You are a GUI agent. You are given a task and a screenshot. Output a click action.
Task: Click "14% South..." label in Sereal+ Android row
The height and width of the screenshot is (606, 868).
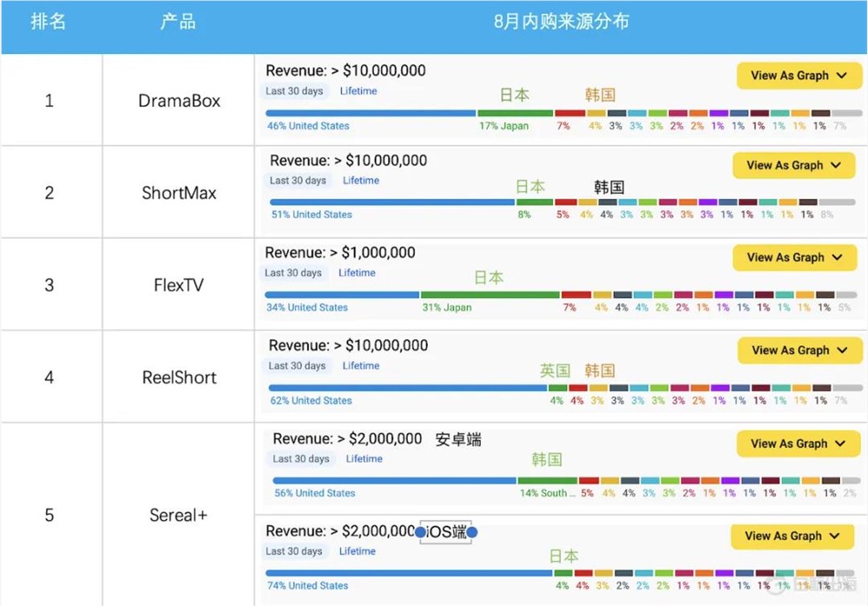click(547, 493)
